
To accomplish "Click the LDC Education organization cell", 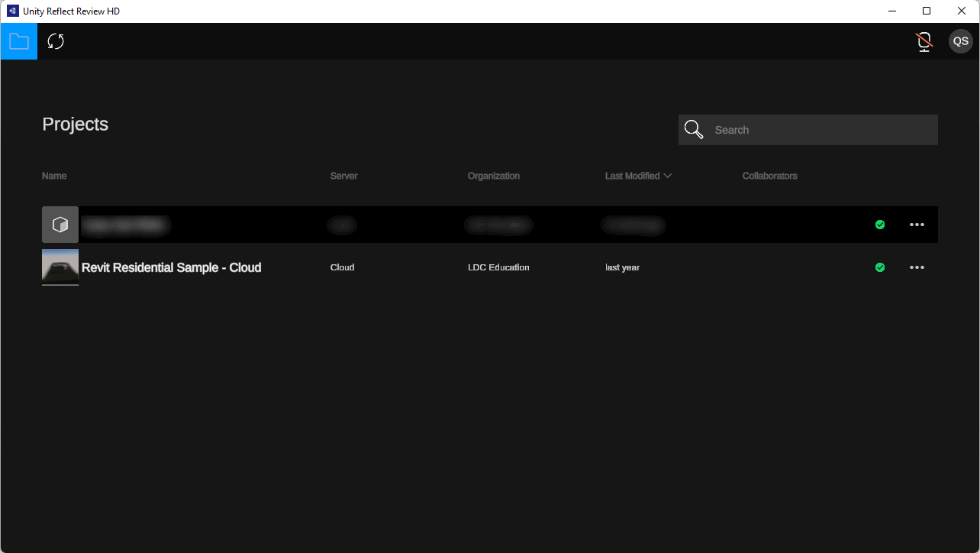I will pos(498,267).
